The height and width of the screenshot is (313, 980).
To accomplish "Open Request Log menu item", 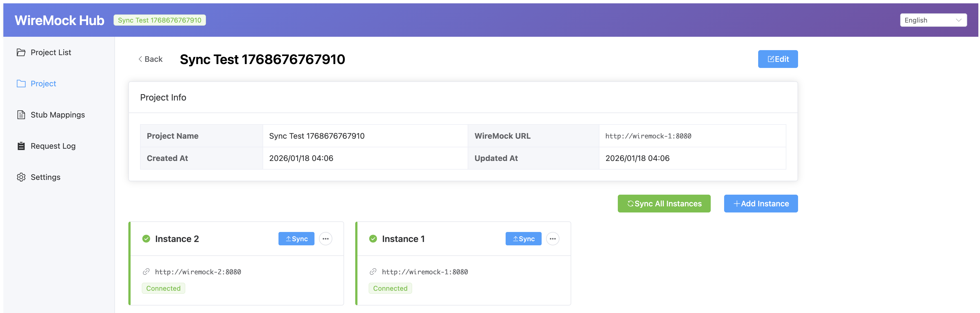I will (x=53, y=146).
